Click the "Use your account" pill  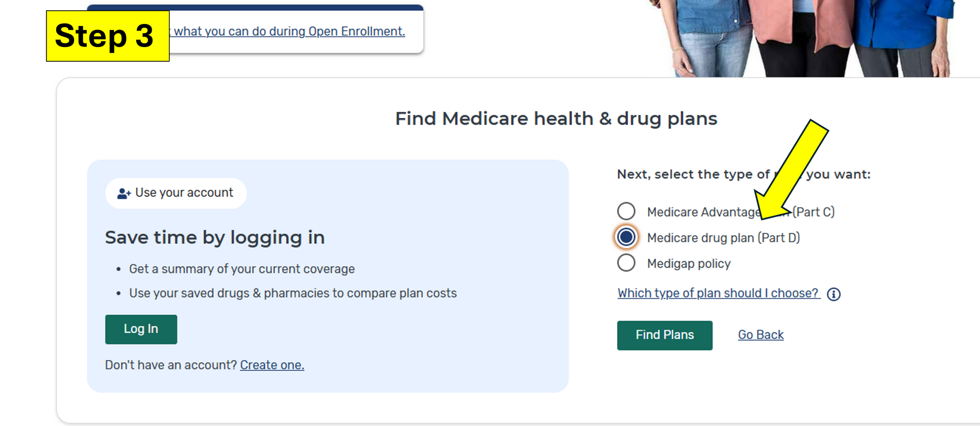point(176,193)
